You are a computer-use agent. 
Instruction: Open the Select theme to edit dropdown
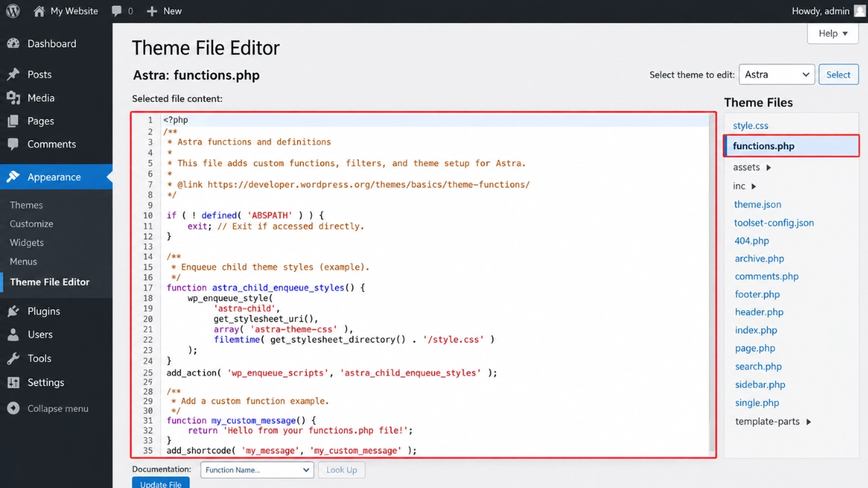(777, 74)
